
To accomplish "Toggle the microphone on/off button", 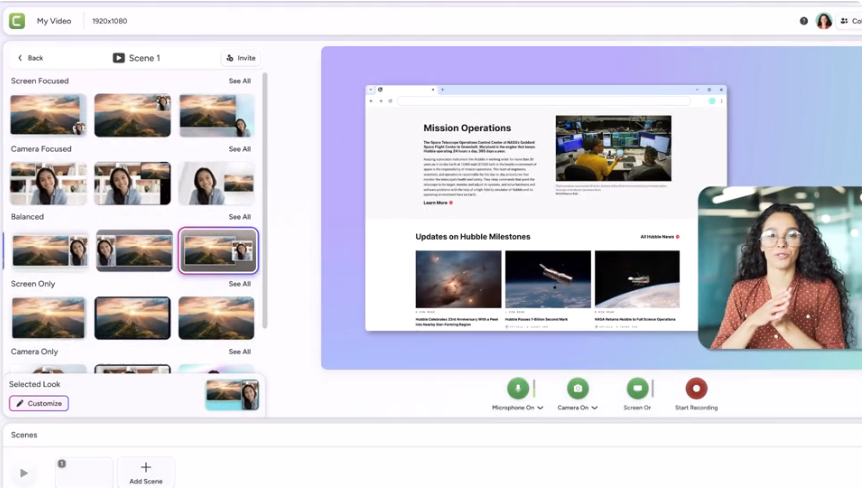I will click(518, 389).
